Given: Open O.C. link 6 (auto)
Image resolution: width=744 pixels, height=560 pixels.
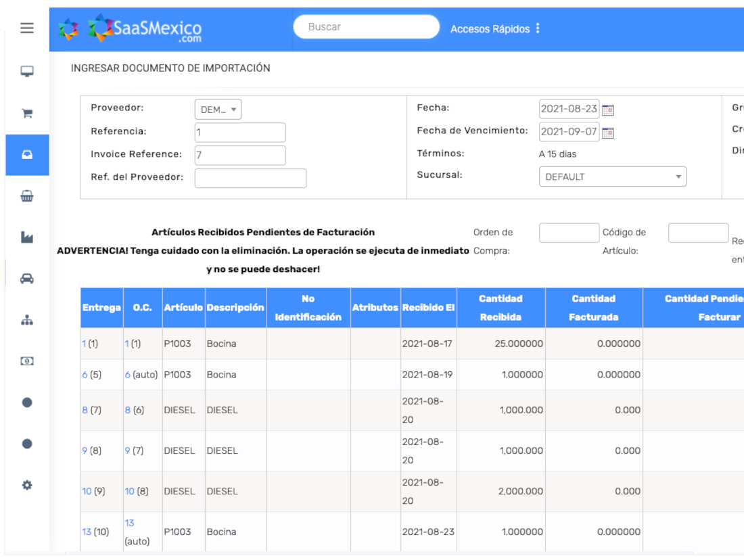Looking at the screenshot, I should 127,375.
